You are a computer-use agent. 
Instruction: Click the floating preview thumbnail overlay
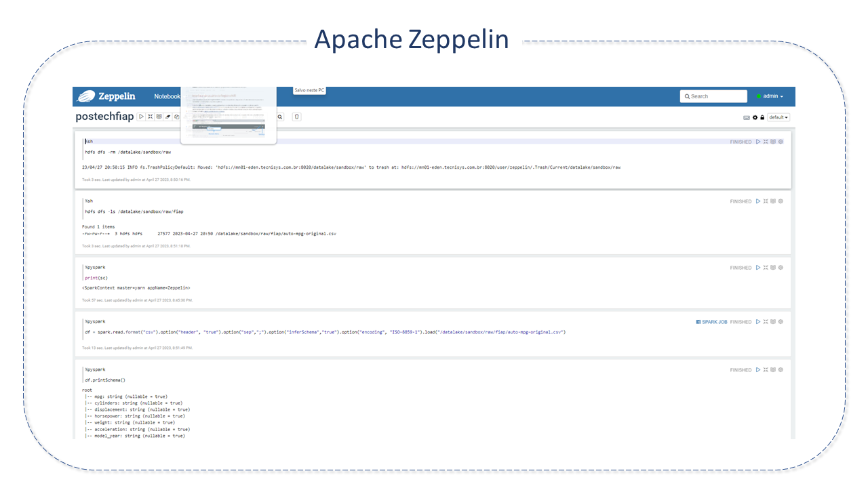229,115
